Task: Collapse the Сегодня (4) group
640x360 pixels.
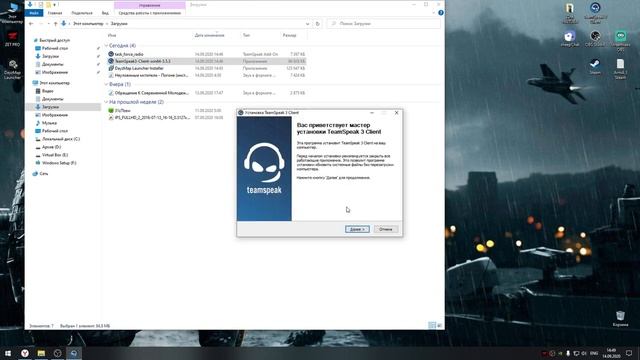Action: point(107,46)
